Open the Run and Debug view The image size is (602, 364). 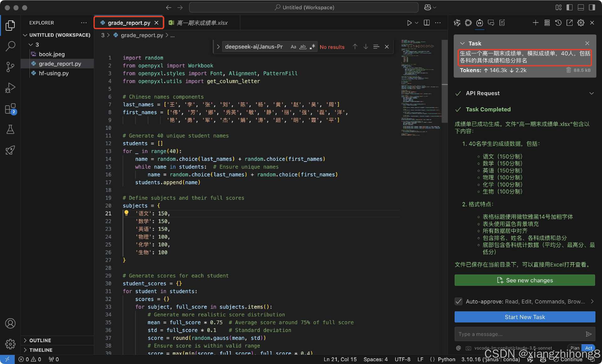click(11, 88)
